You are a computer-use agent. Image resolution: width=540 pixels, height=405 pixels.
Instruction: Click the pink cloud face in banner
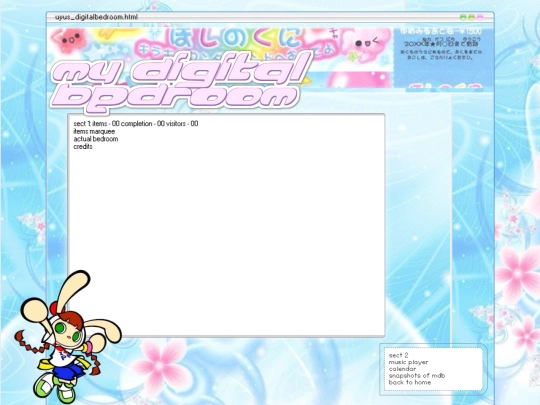click(x=367, y=45)
